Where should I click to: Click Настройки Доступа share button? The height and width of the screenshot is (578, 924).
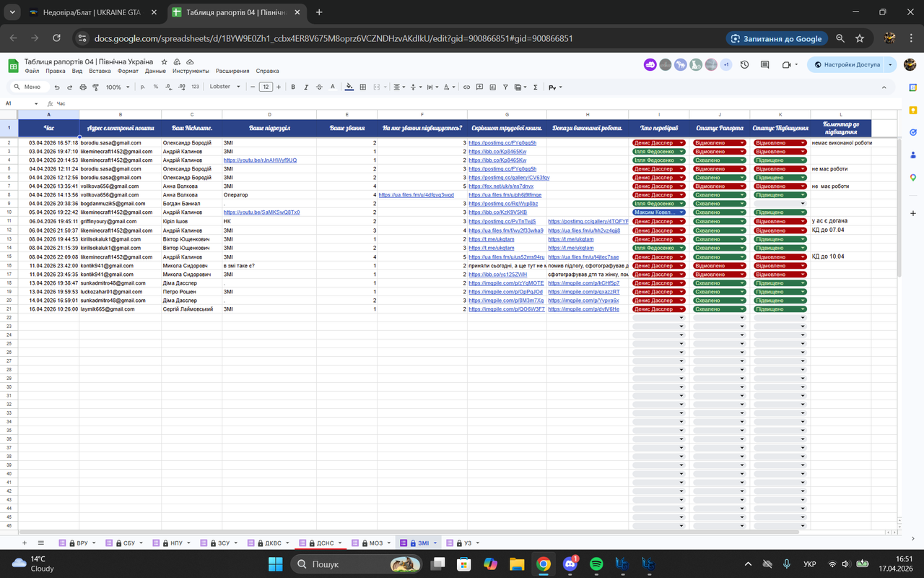tap(846, 64)
